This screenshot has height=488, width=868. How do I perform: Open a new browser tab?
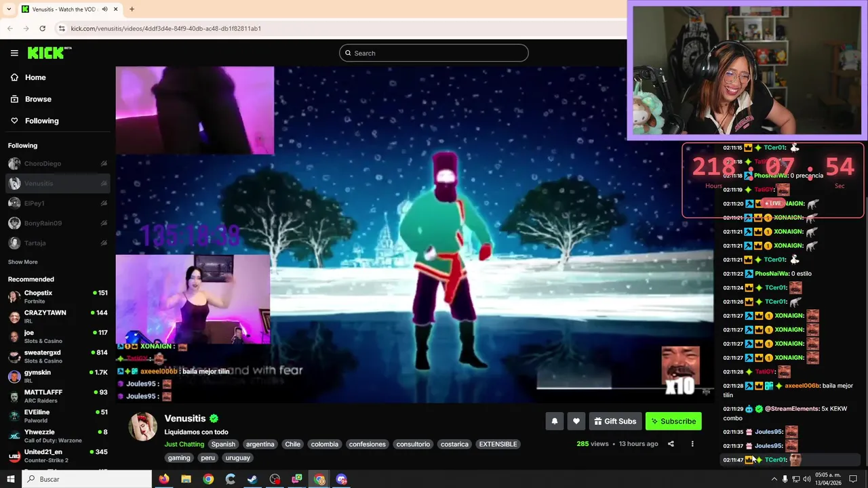click(132, 9)
